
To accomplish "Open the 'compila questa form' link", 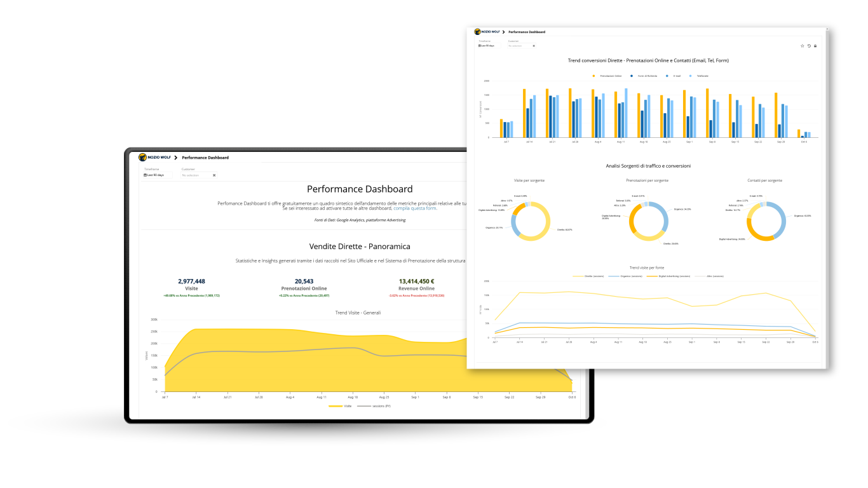I will point(414,208).
